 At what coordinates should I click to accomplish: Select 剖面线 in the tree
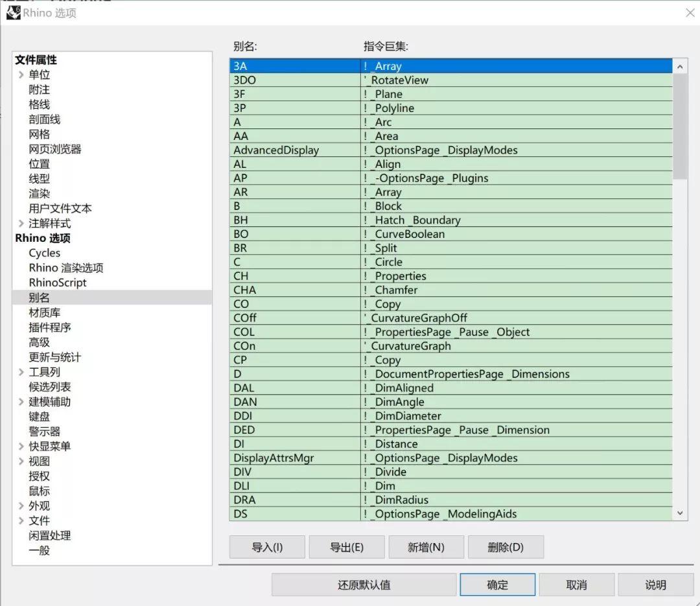click(x=45, y=119)
